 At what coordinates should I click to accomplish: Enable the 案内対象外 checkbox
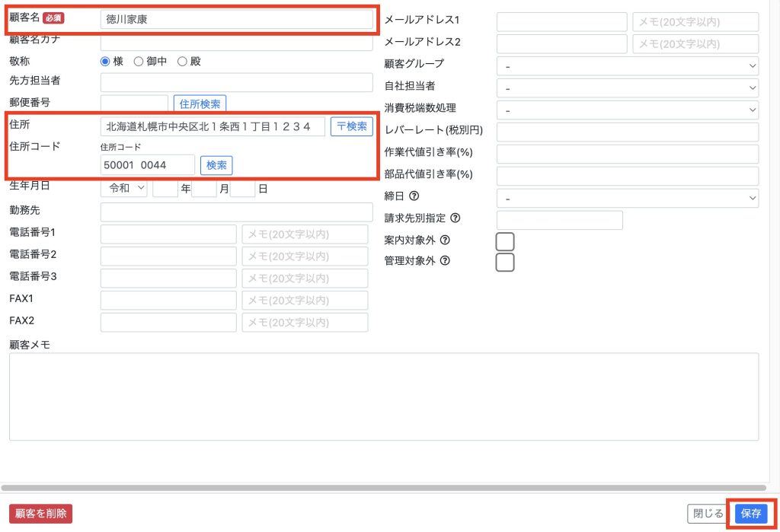click(505, 242)
